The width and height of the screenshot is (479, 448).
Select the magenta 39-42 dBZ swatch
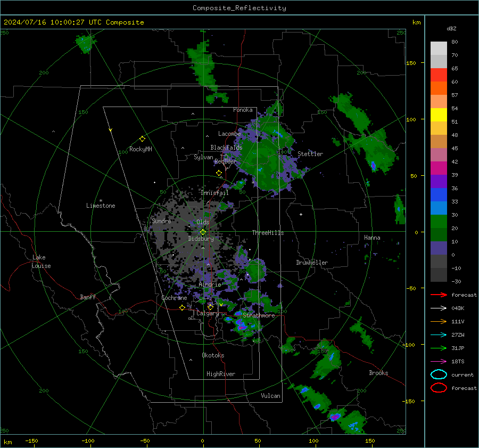(x=439, y=168)
